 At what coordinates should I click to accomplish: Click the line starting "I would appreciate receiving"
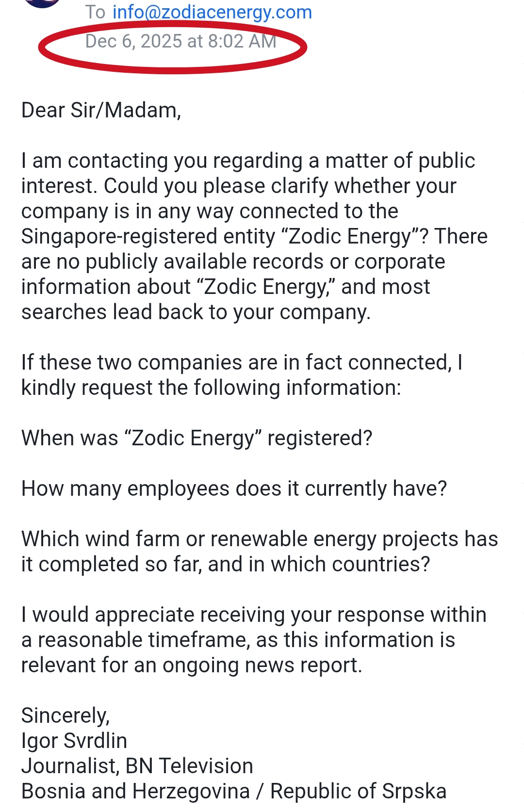point(253,615)
